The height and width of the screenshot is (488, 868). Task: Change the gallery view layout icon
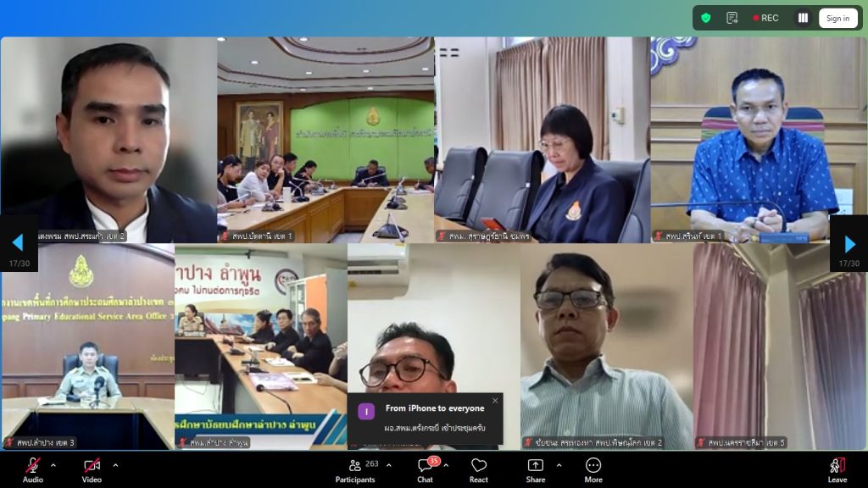(x=803, y=18)
